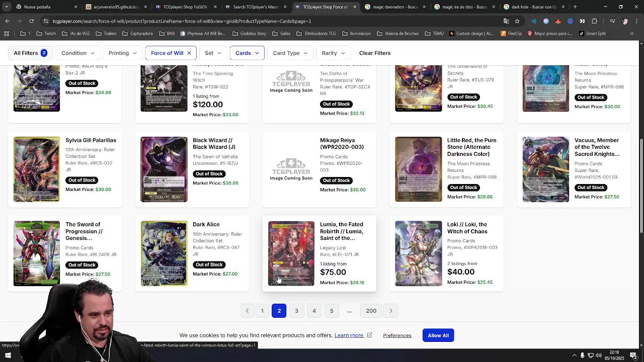
Task: Bookmark this page with the star icon
Action: [517, 21]
